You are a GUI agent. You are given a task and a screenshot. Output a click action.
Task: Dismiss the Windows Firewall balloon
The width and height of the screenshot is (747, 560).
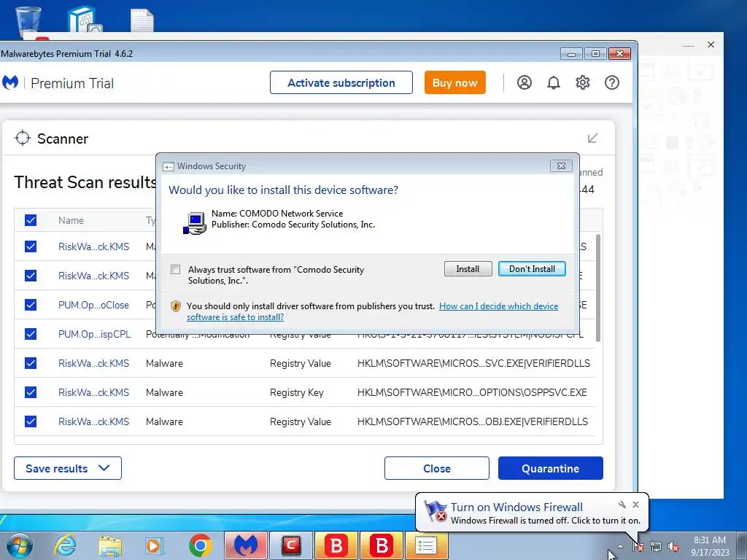(635, 505)
